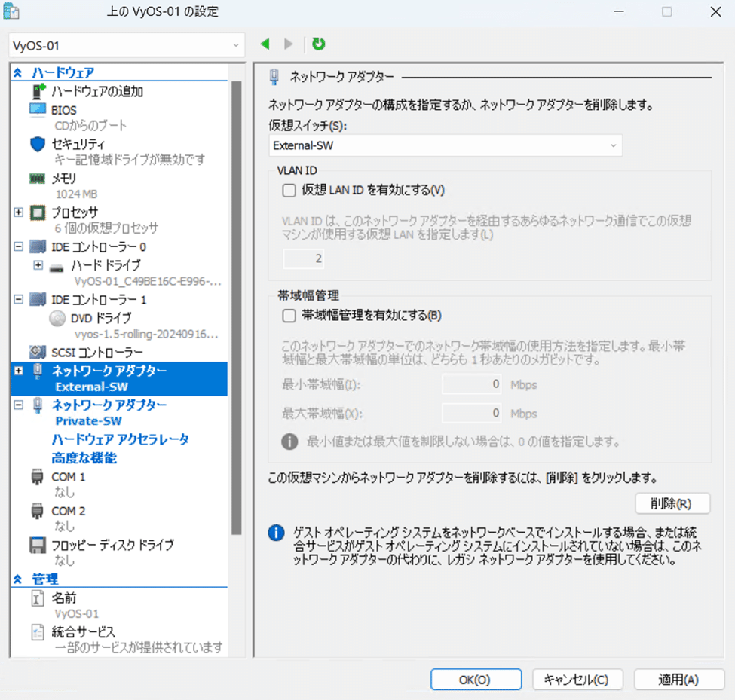Click the 削除(R) button
735x700 pixels.
tap(672, 503)
